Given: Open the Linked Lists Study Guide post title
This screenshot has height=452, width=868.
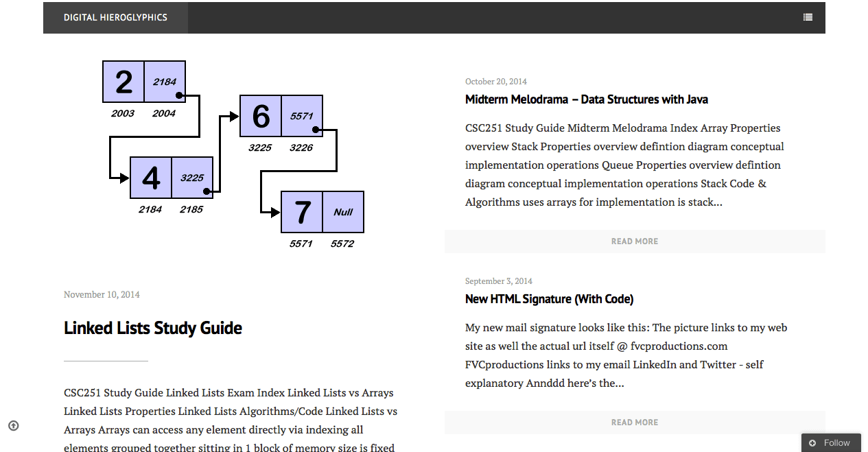Looking at the screenshot, I should pos(153,328).
